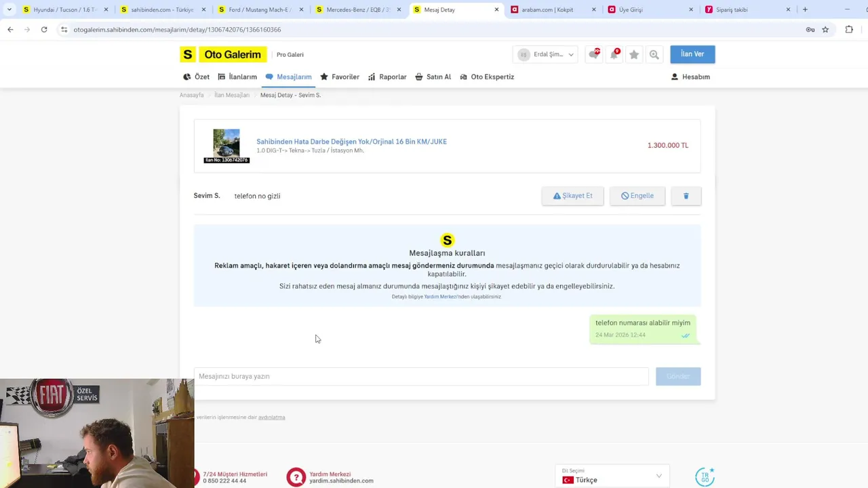The height and width of the screenshot is (488, 868).
Task: Click the 0 850 222 44 44 phone number
Action: pos(224,481)
